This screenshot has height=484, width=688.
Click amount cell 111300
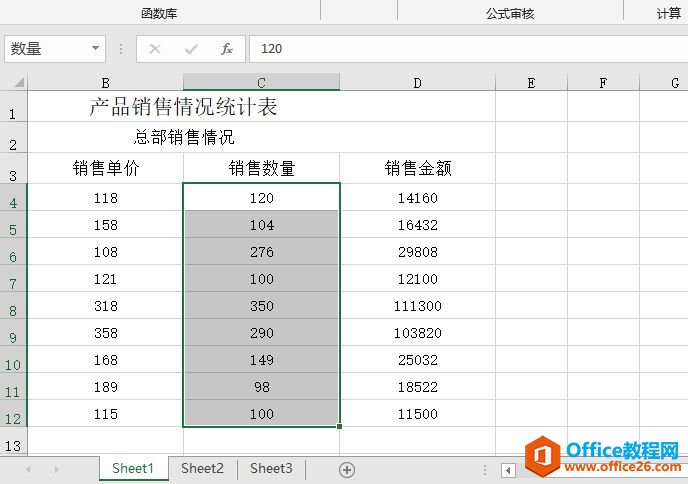417,305
